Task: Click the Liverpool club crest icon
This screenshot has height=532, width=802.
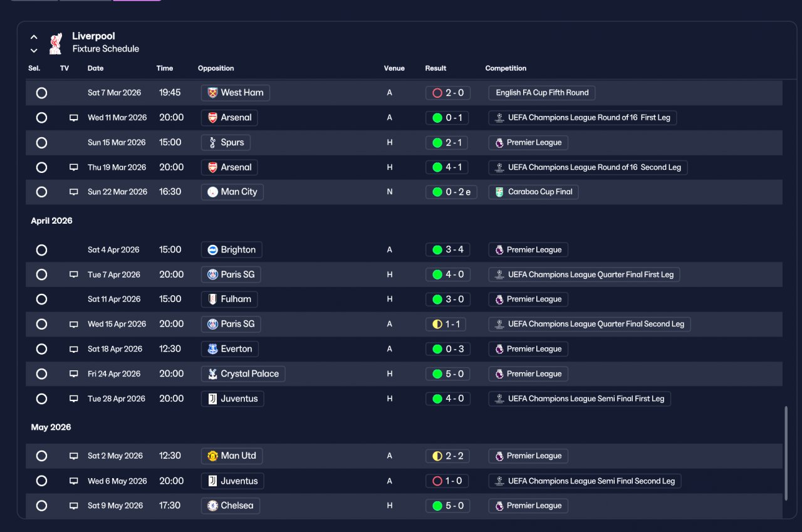Action: (x=56, y=43)
